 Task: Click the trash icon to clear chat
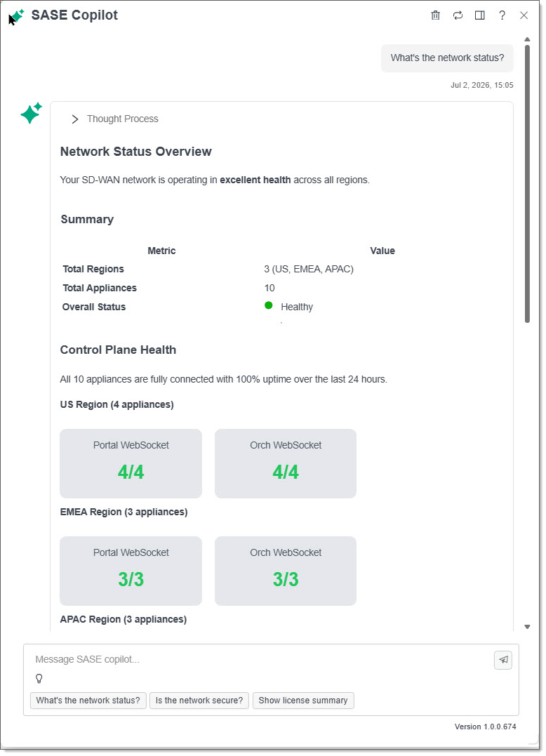[435, 15]
